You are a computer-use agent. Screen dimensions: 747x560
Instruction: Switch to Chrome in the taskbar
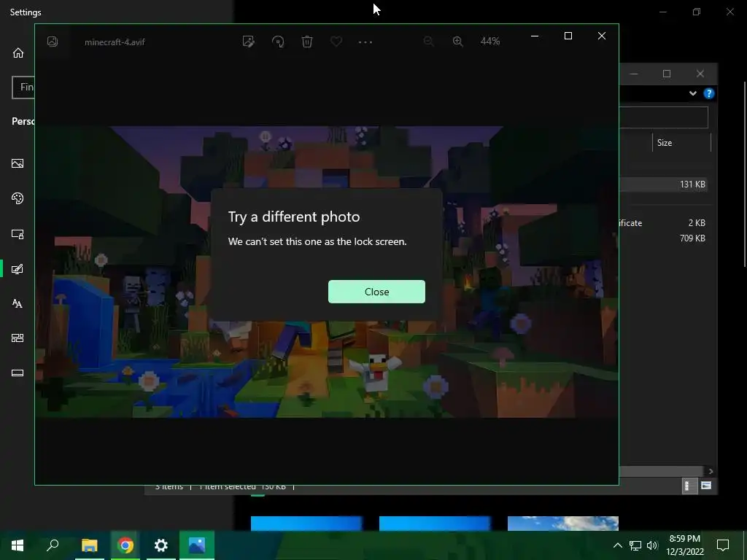125,545
